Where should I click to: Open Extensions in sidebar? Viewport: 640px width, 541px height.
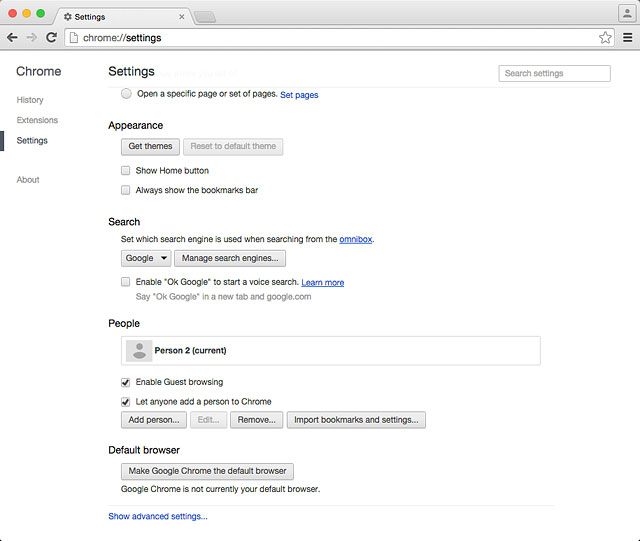click(37, 120)
